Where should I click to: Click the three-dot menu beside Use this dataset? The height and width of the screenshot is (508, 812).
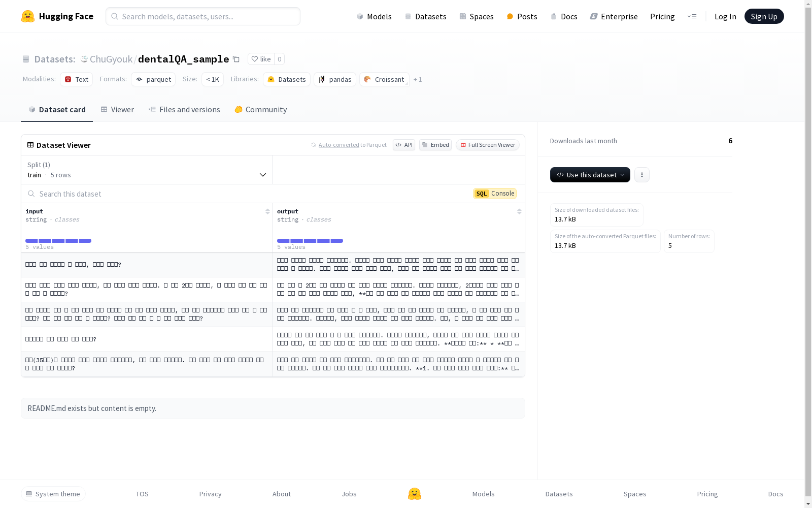pos(641,175)
